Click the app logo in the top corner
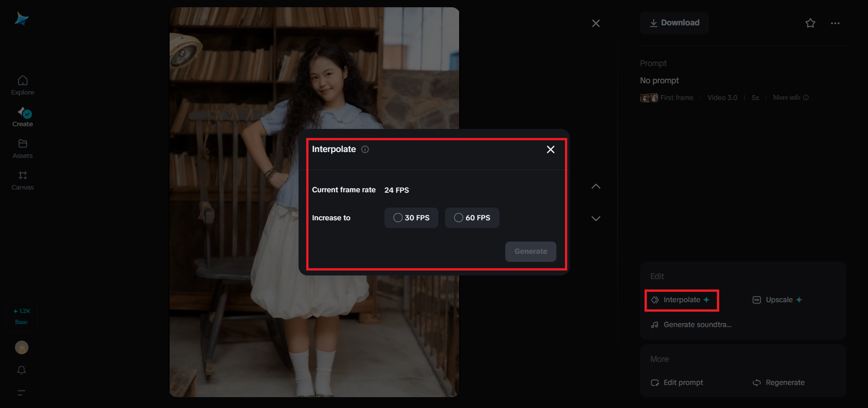Viewport: 868px width, 408px height. (21, 18)
